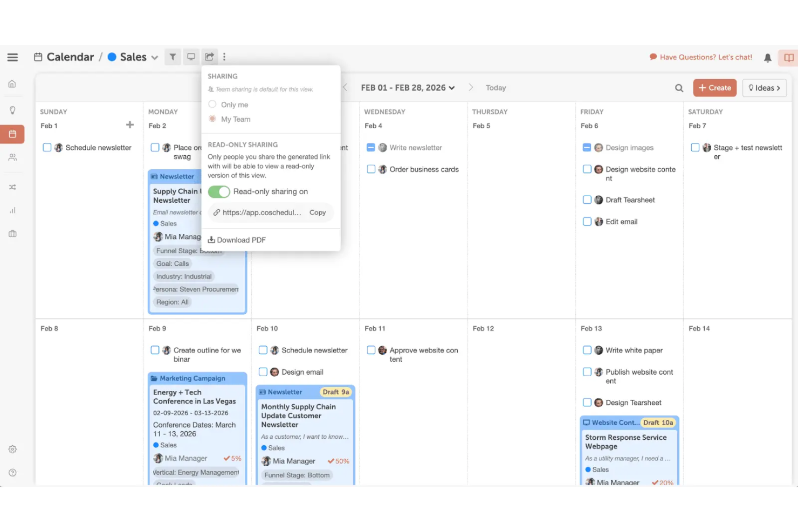Click the filter funnel icon in the toolbar

[x=172, y=57]
